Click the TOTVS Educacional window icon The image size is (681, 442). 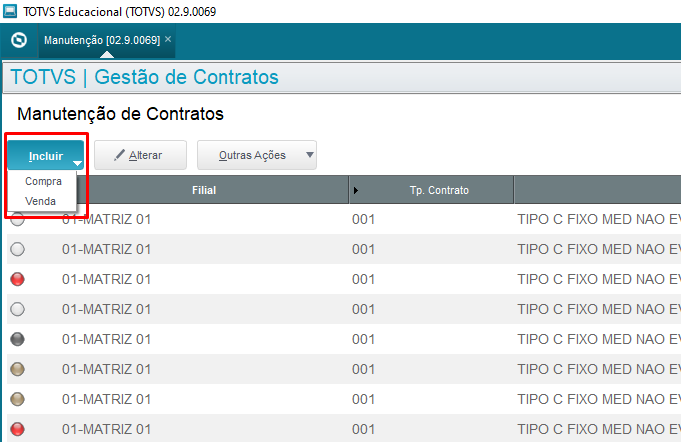[10, 11]
